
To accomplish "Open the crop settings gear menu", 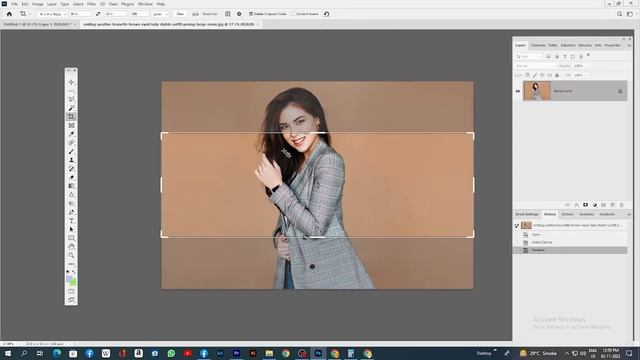I will pos(239,14).
